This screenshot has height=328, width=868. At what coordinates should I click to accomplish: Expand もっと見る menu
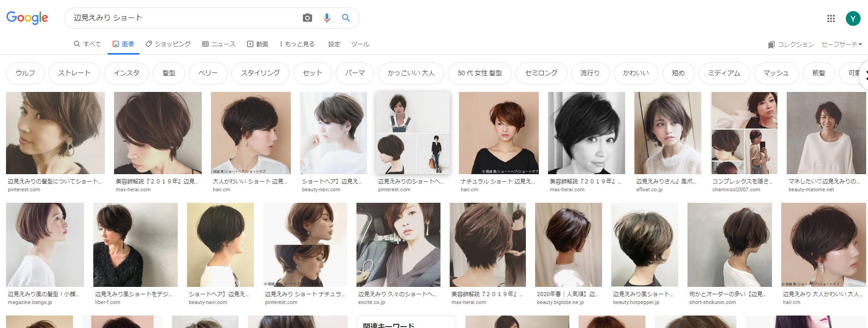click(x=297, y=44)
